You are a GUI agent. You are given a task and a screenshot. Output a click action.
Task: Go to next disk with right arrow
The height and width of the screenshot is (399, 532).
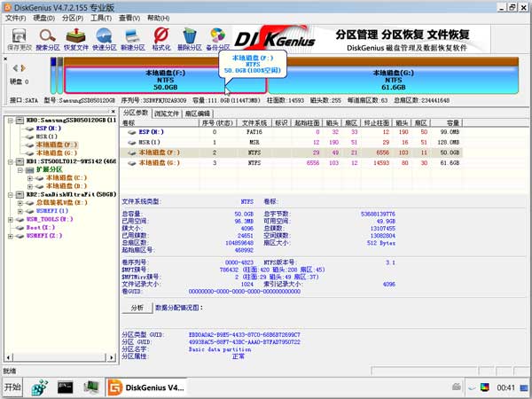click(23, 68)
